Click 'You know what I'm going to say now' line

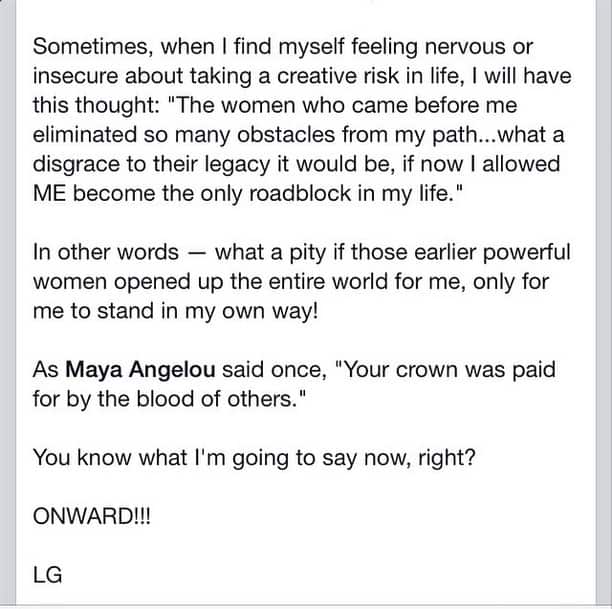pyautogui.click(x=254, y=458)
